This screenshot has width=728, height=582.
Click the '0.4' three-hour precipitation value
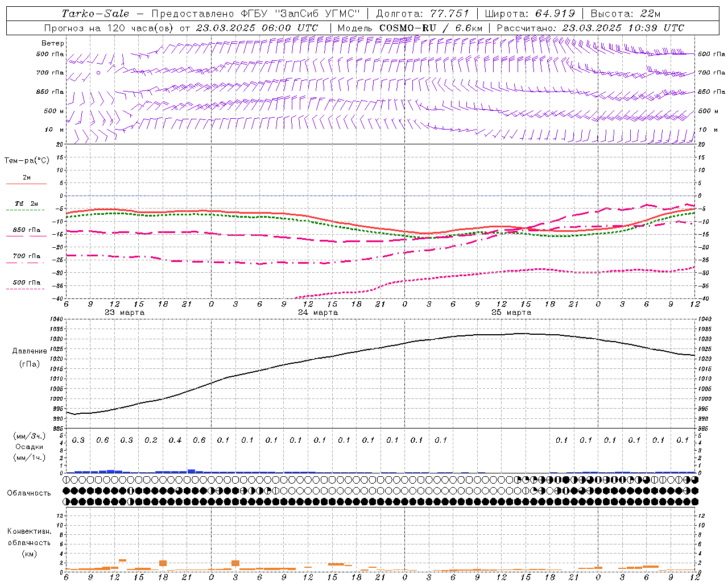[x=175, y=440]
